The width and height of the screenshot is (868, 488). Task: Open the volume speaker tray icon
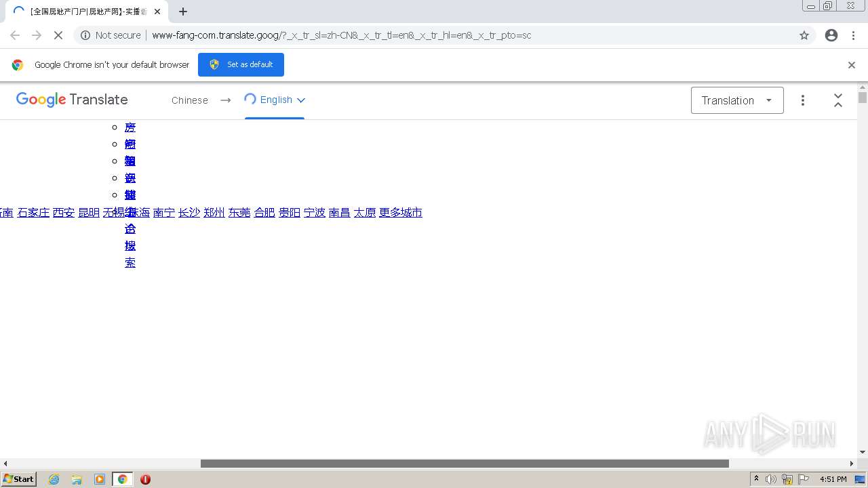(771, 479)
